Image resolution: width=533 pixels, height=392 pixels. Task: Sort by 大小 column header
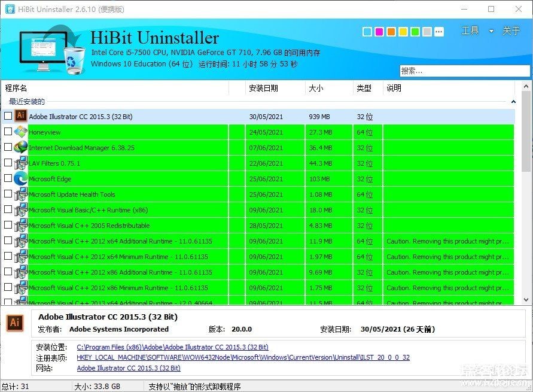click(329, 89)
